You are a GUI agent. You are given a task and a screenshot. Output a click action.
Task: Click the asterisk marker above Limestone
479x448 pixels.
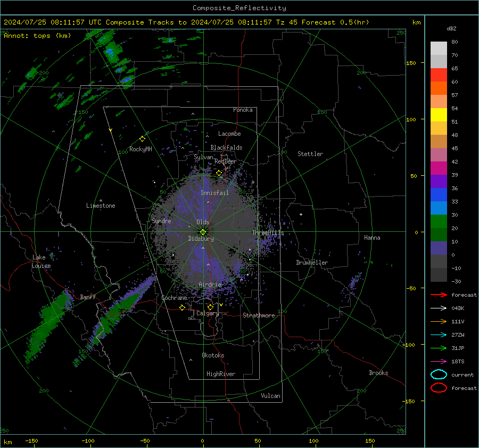[x=101, y=201]
